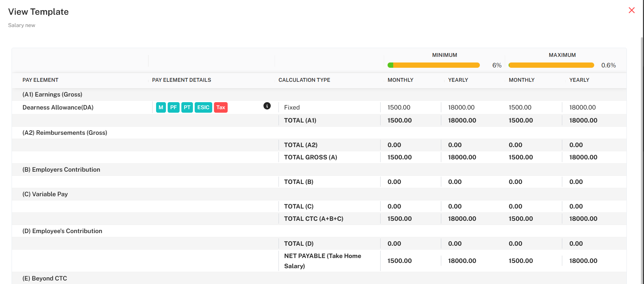Viewport: 644px width, 284px height.
Task: Select the (D) Employee's Contribution section row
Action: (x=62, y=231)
